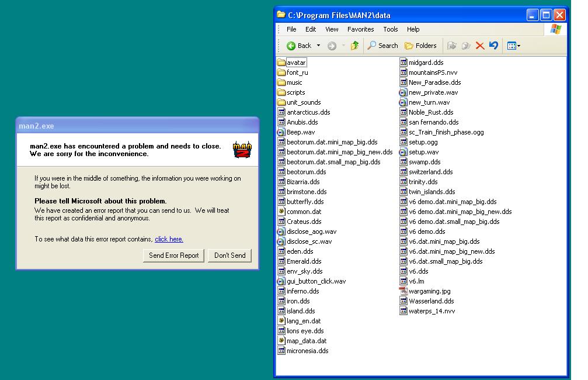Open the Back history dropdown arrow

point(318,46)
